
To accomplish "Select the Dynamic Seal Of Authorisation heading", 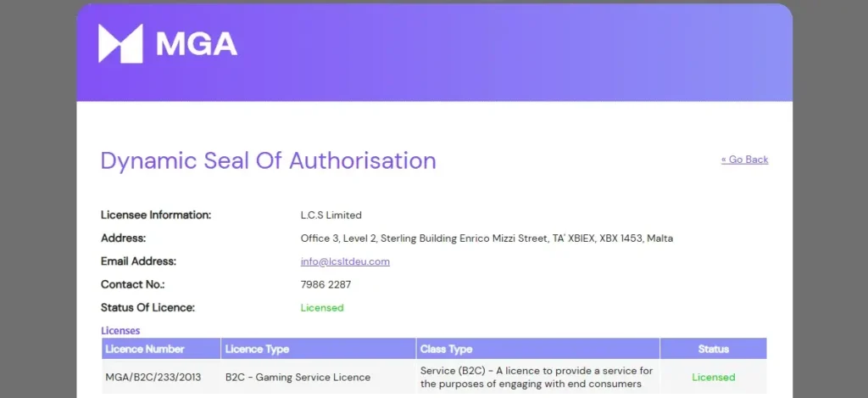I will (x=268, y=160).
